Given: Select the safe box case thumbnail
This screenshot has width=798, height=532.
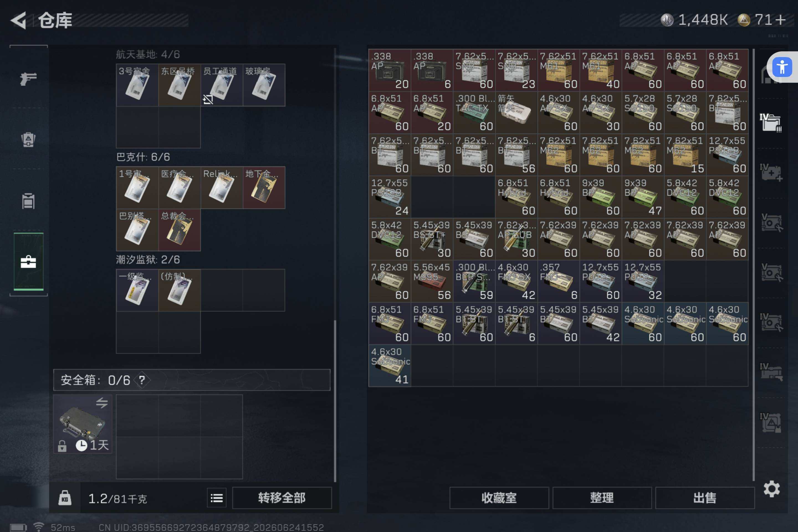Looking at the screenshot, I should point(83,424).
